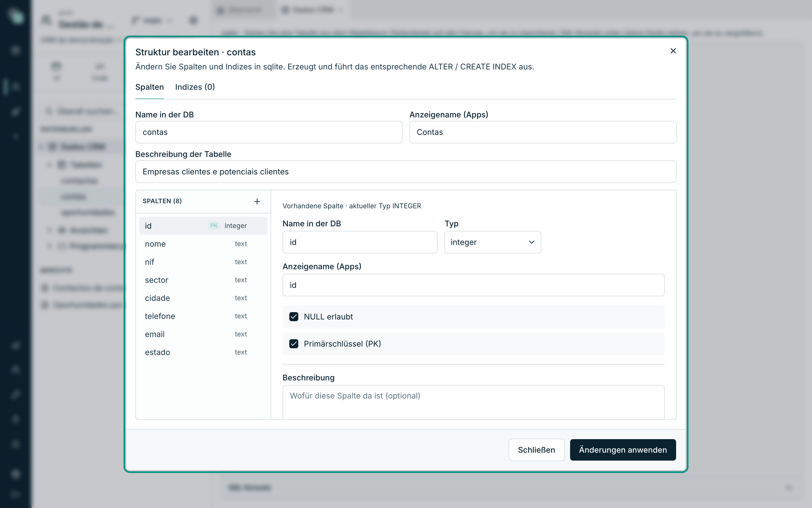Screen dimensions: 812x508
Task: Select the id column row
Action: point(203,226)
